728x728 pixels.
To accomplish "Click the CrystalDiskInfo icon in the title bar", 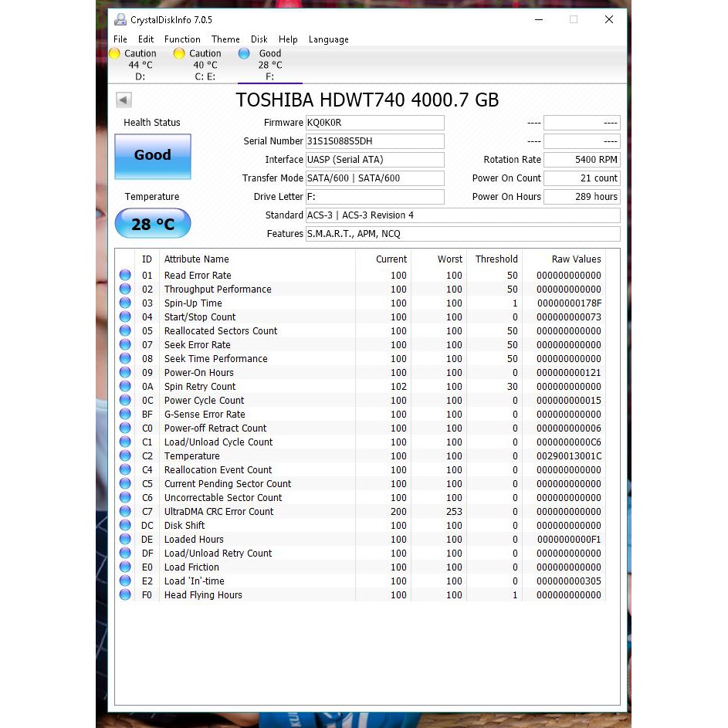I will tap(119, 19).
